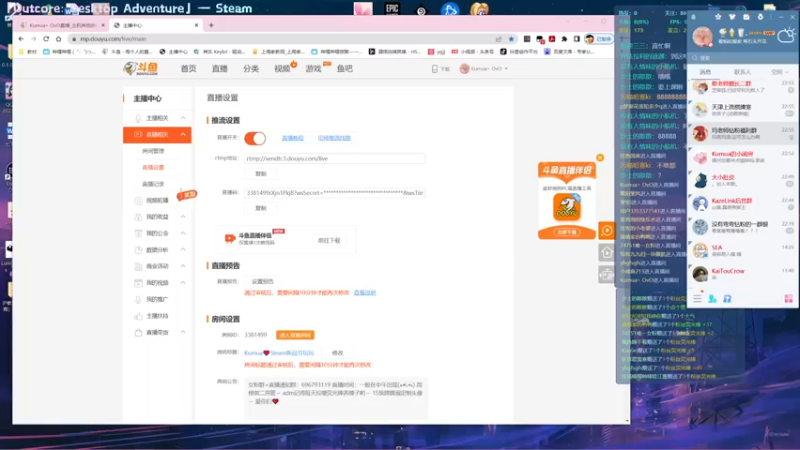800x450 pixels.
Task: Click 前往下载 for 斗鱼直播伴侣
Action: (x=329, y=240)
